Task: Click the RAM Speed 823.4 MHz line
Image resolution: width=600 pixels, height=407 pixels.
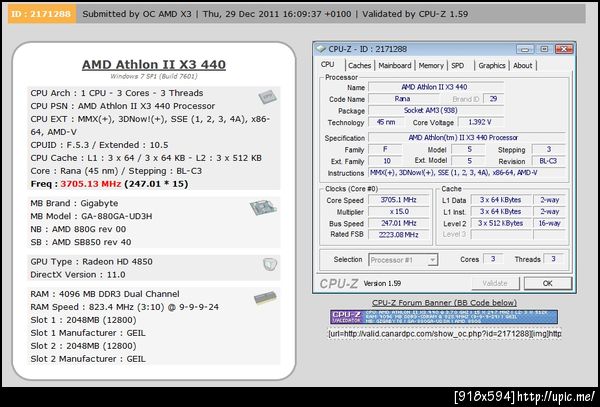Action: tap(124, 307)
